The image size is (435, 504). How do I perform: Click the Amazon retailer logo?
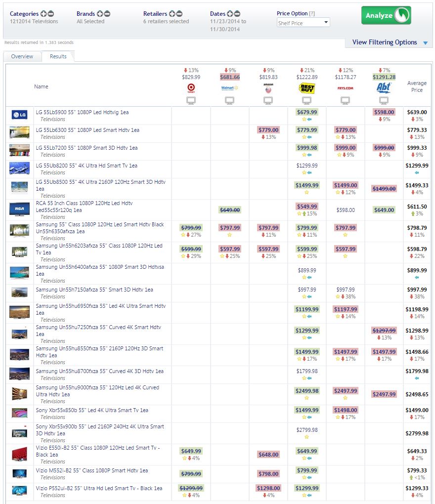(x=268, y=88)
